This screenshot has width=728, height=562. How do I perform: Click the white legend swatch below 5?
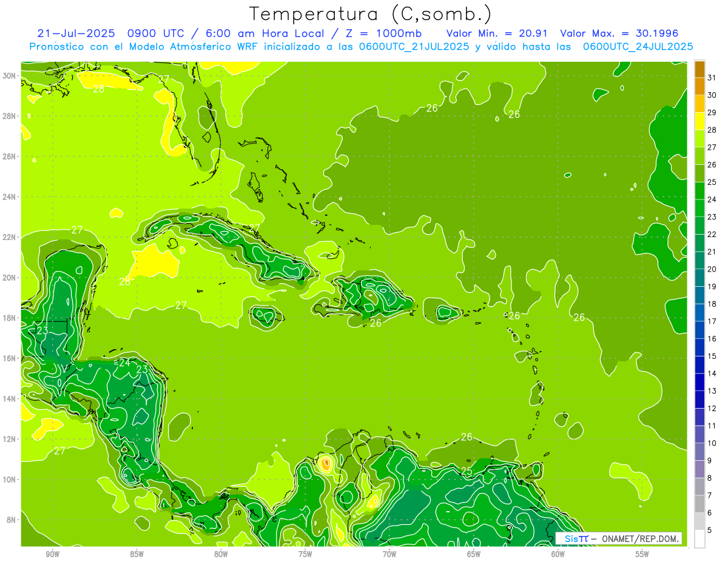[699, 539]
